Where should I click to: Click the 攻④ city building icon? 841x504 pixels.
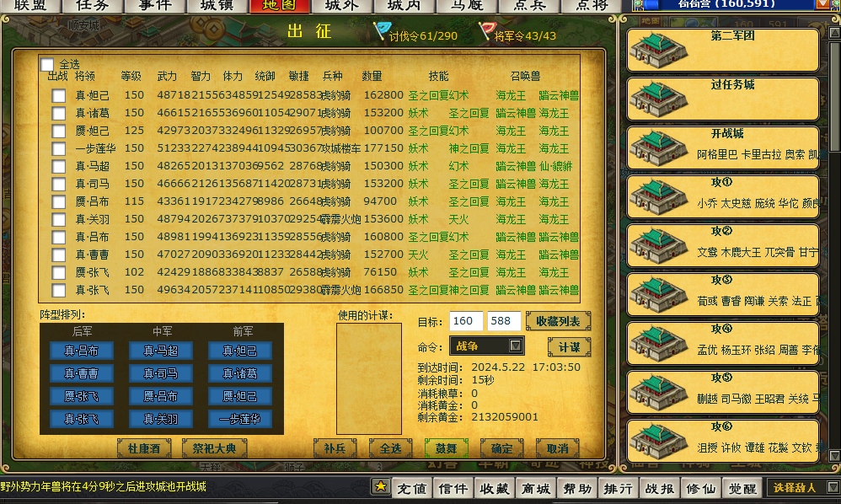point(659,344)
